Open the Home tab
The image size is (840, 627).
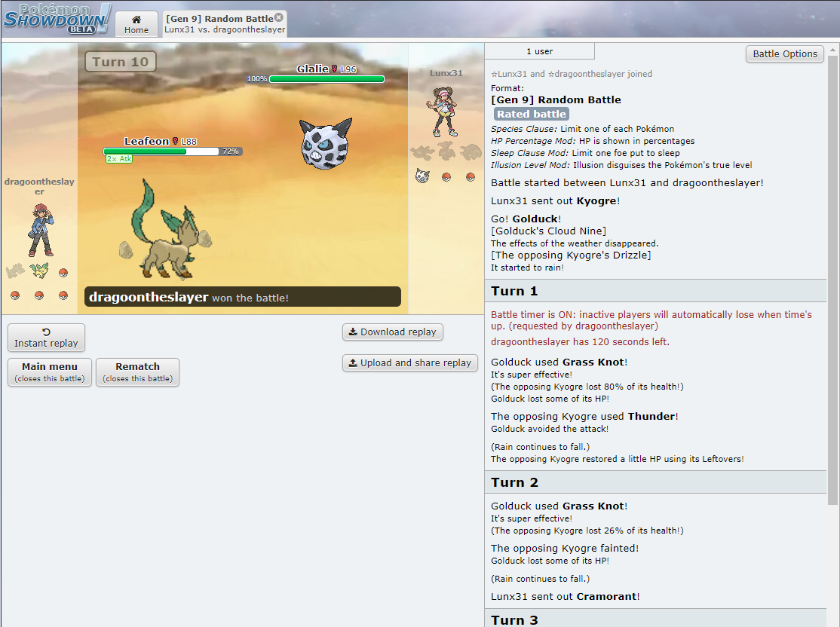pos(136,24)
